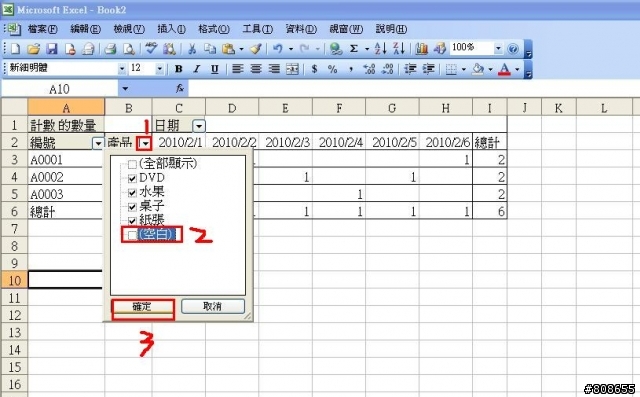Image resolution: width=640 pixels, height=397 pixels.
Task: Apply percent style
Action: point(333,69)
